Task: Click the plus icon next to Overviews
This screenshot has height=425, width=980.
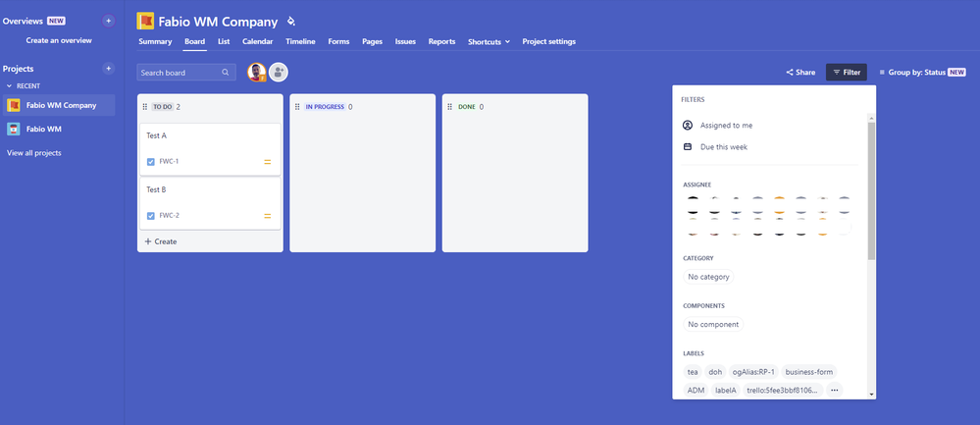Action: point(108,21)
